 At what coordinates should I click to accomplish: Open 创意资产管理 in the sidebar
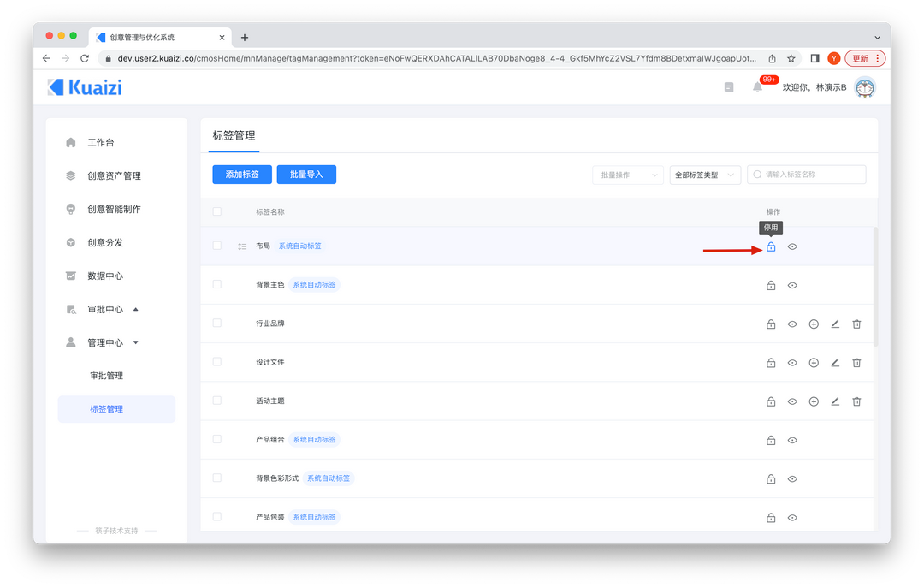tap(116, 175)
